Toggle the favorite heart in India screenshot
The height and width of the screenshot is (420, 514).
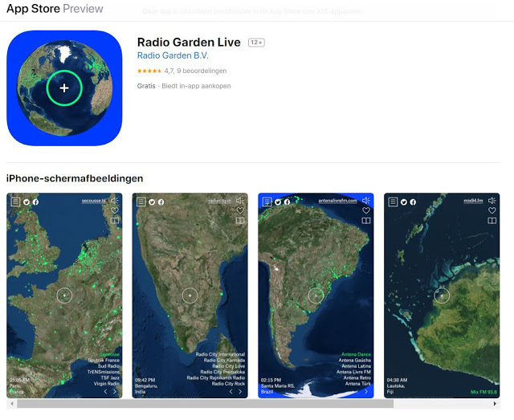[x=240, y=210]
